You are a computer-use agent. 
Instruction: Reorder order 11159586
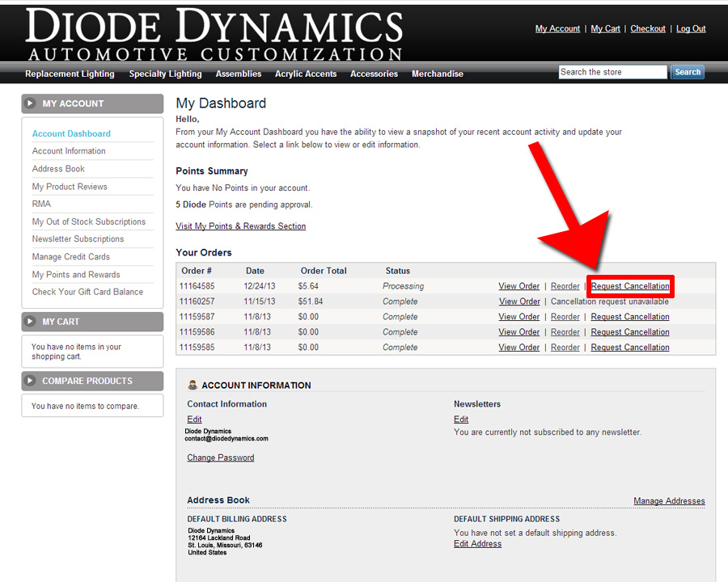point(565,332)
